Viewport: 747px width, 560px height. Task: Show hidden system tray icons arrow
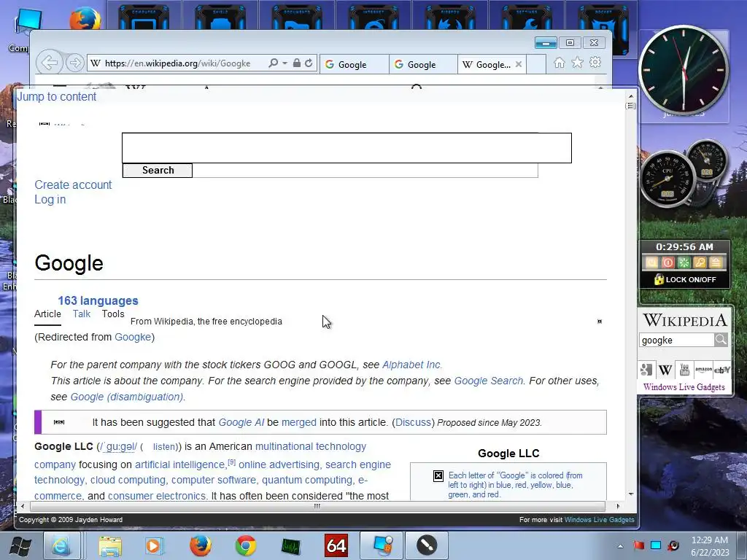620,545
